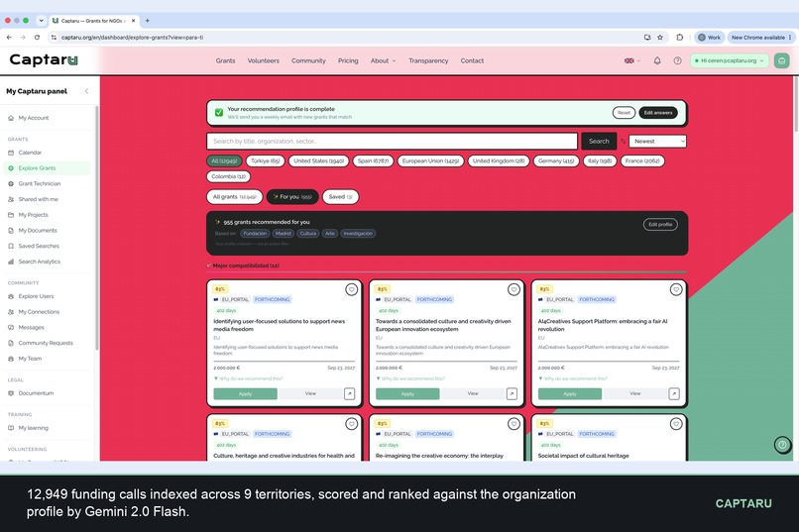799x532 pixels.
Task: Filter by Germany chip
Action: (x=556, y=160)
